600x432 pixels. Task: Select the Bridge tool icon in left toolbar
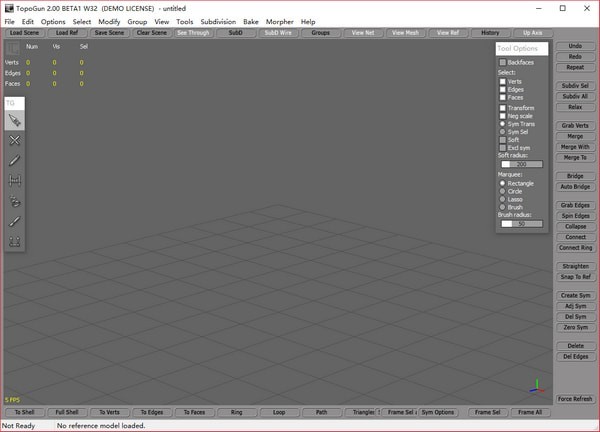(15, 181)
